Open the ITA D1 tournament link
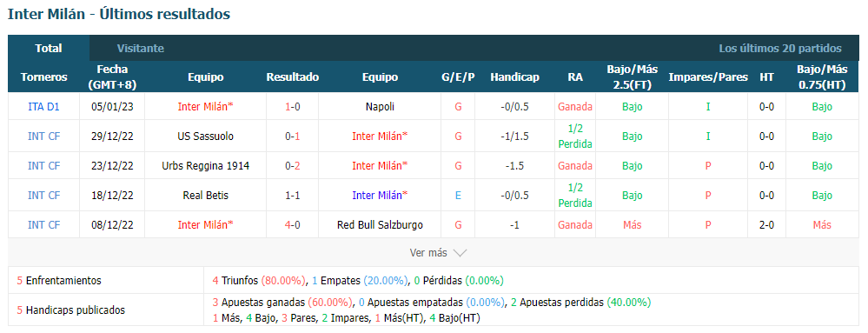This screenshot has height=333, width=868. coord(43,107)
